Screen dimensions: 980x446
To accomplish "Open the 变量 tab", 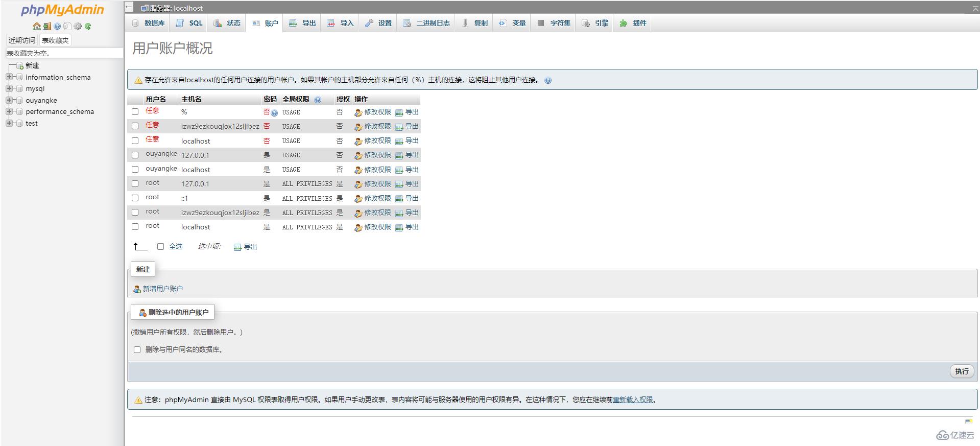I will click(512, 23).
